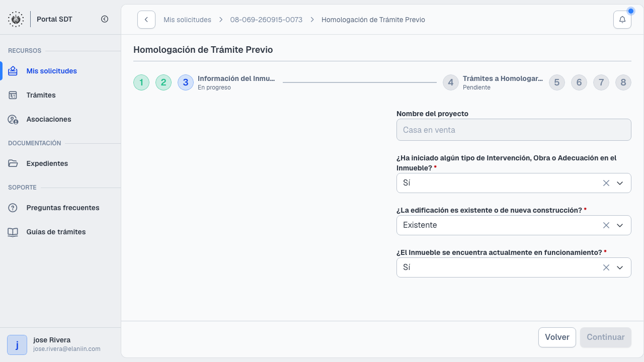Viewport: 644px width, 362px height.
Task: Click the Preguntas frecuentes question icon
Action: pos(13,208)
